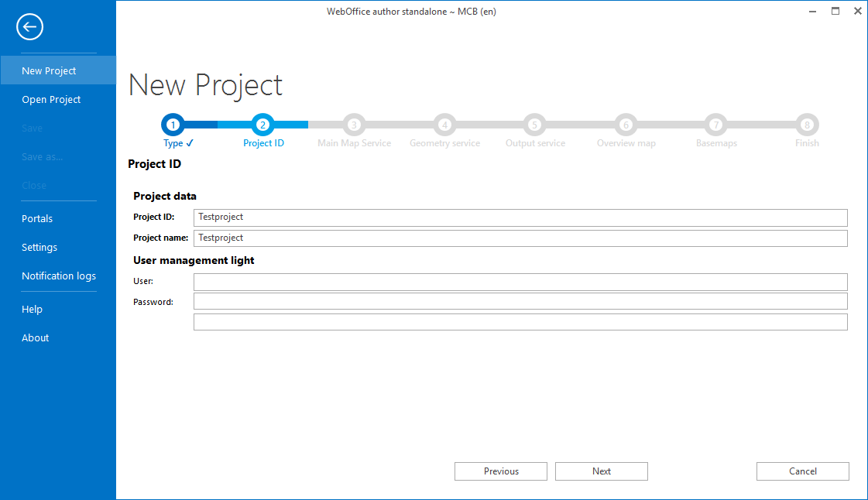Open the Help section

[32, 309]
